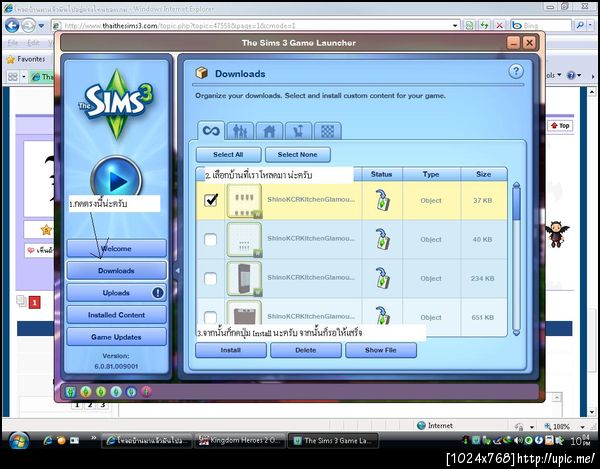Switch to the Sims people tab
The width and height of the screenshot is (600, 469).
point(240,132)
